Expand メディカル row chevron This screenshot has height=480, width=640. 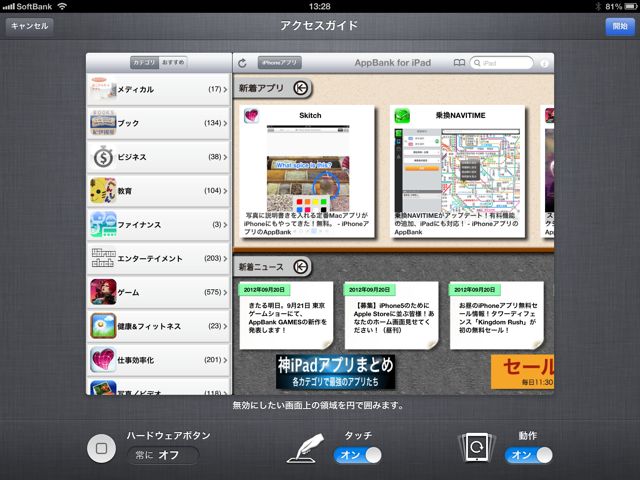tap(225, 89)
